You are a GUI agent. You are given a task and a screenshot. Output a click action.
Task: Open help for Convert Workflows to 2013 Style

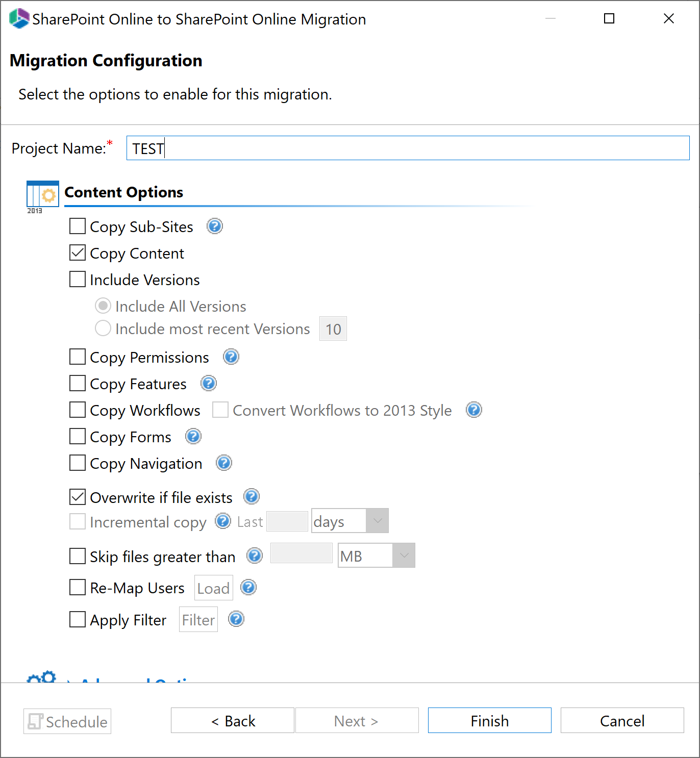coord(473,410)
